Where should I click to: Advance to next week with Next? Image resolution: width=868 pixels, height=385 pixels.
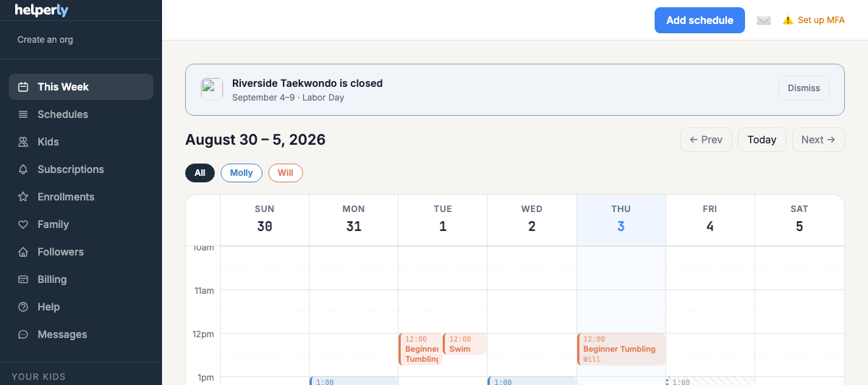pyautogui.click(x=818, y=140)
